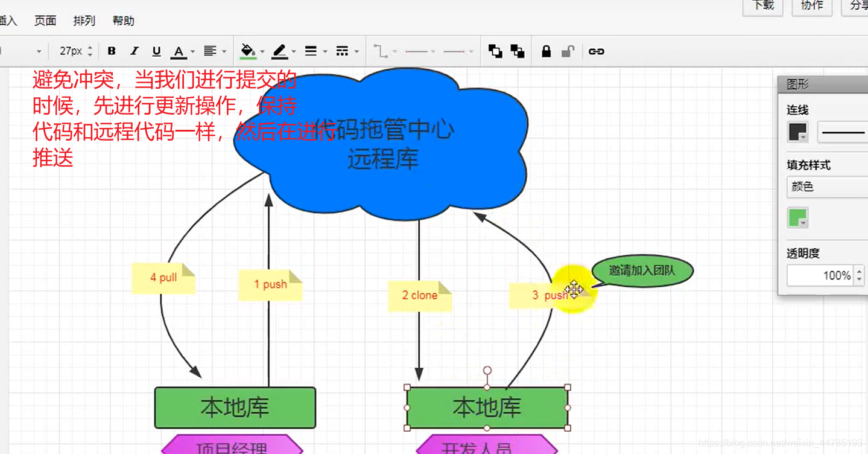Image resolution: width=868 pixels, height=454 pixels.
Task: Click the line start arrow style
Action: pos(417,52)
